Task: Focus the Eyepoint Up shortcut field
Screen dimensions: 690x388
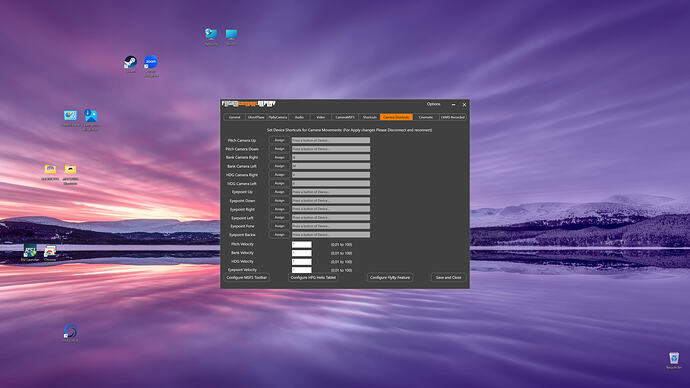Action: click(x=330, y=192)
